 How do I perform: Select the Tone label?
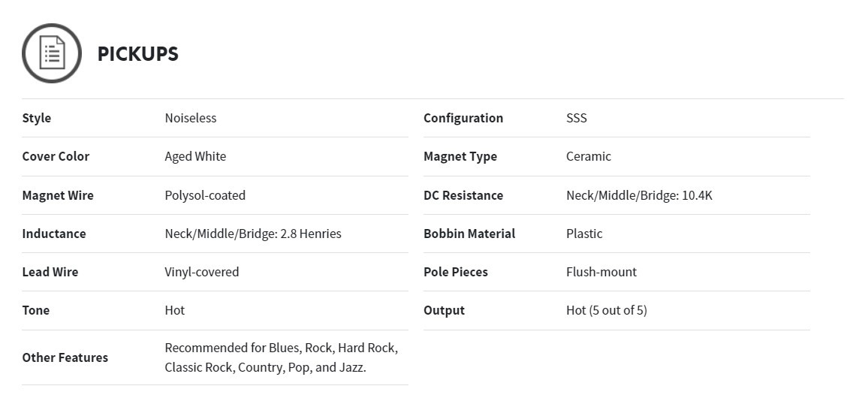[x=36, y=310]
